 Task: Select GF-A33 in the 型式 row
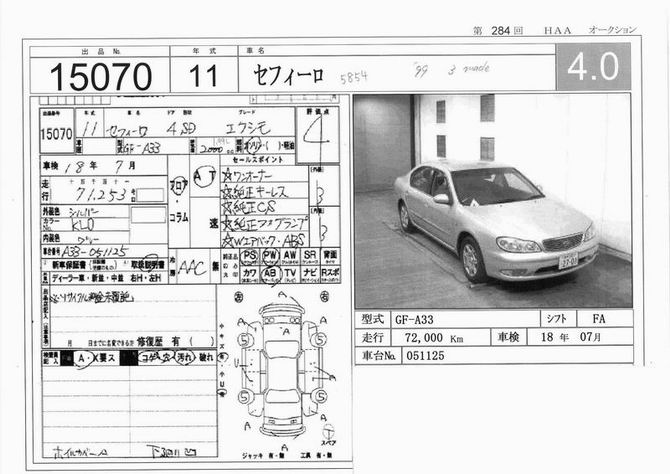(x=414, y=319)
